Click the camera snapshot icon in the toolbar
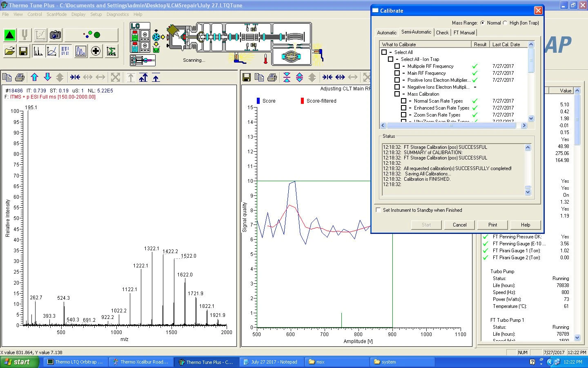 click(x=55, y=35)
